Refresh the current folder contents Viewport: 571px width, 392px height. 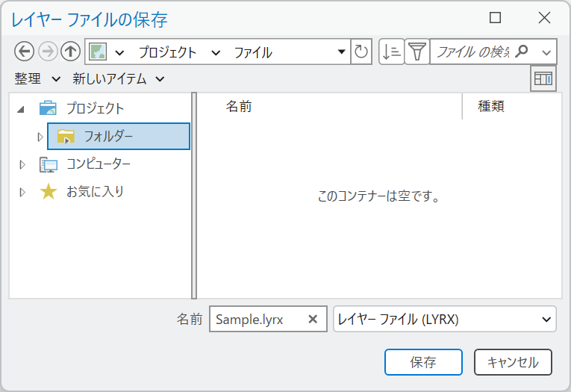coord(361,52)
